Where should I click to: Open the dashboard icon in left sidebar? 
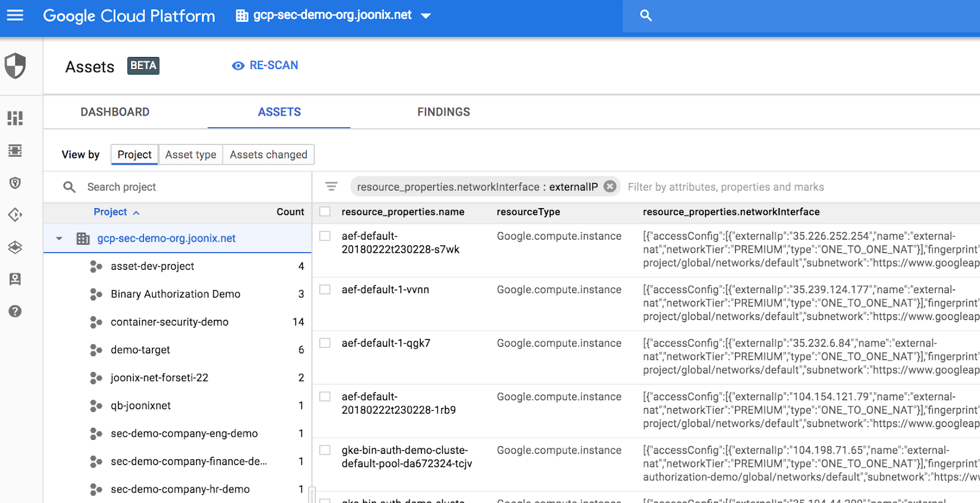15,118
